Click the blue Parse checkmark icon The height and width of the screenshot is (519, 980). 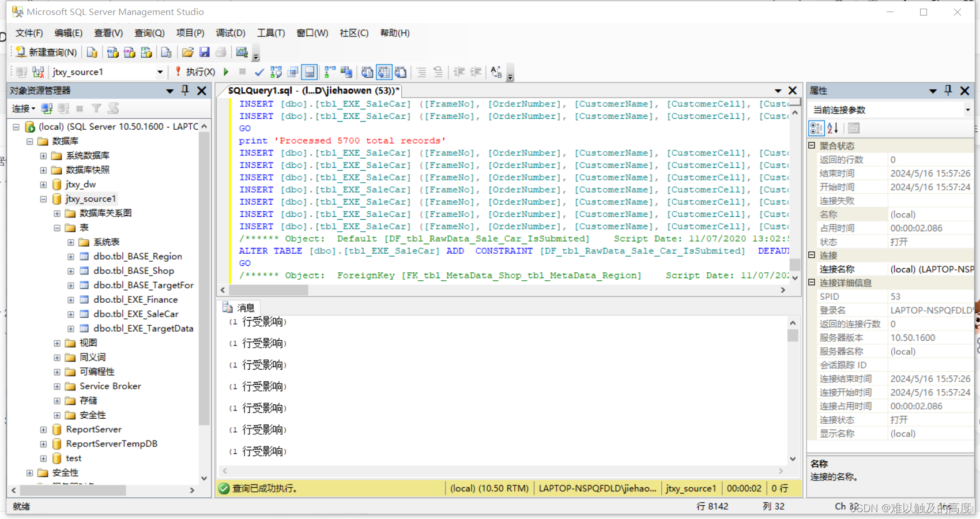[x=259, y=72]
